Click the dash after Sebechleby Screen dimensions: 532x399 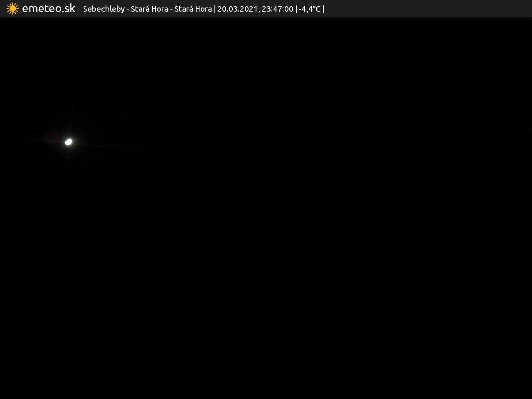point(128,9)
